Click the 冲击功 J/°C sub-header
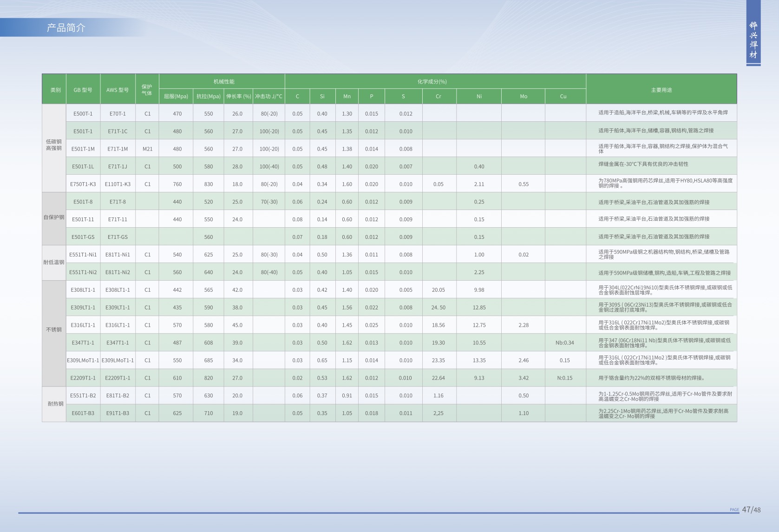The image size is (779, 532). click(268, 97)
